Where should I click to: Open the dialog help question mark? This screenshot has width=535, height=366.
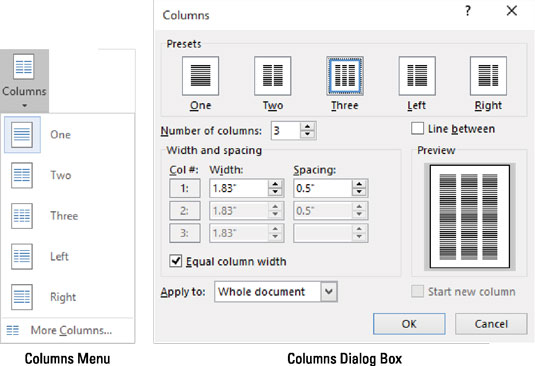468,11
